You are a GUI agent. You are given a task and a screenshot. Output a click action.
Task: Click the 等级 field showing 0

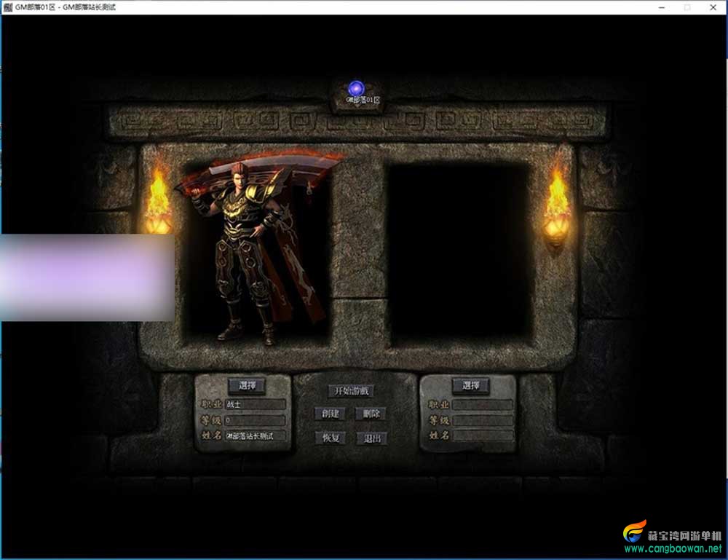255,420
